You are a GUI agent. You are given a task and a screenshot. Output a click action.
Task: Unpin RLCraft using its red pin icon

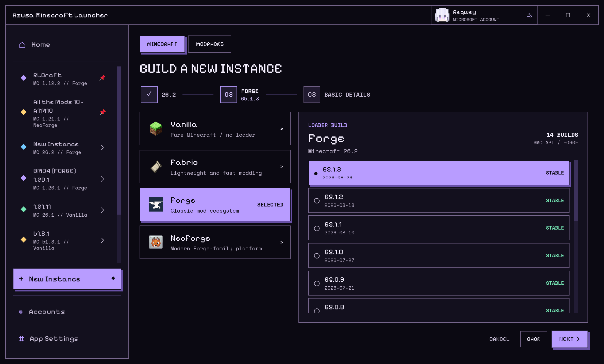[x=103, y=78]
